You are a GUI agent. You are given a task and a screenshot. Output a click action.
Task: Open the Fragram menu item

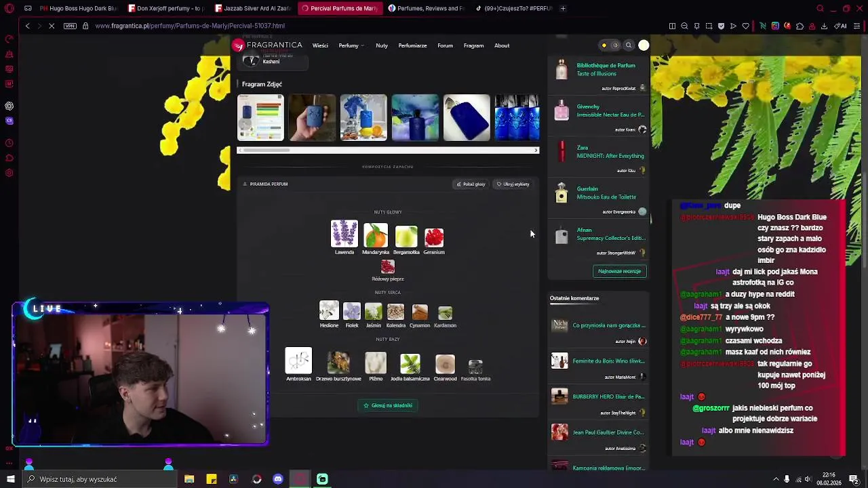[473, 45]
